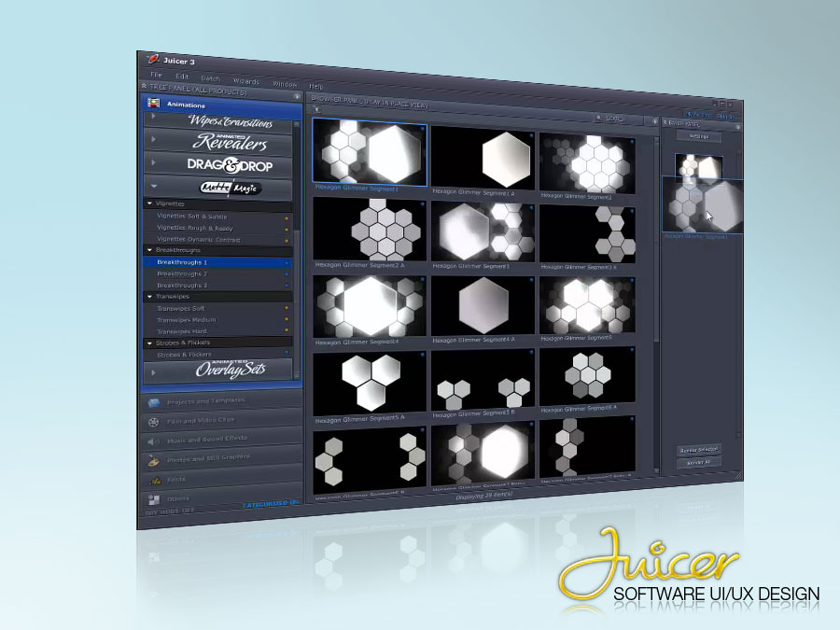Screen dimensions: 840x630
Task: Click the Displaying items status text
Action: pos(483,497)
